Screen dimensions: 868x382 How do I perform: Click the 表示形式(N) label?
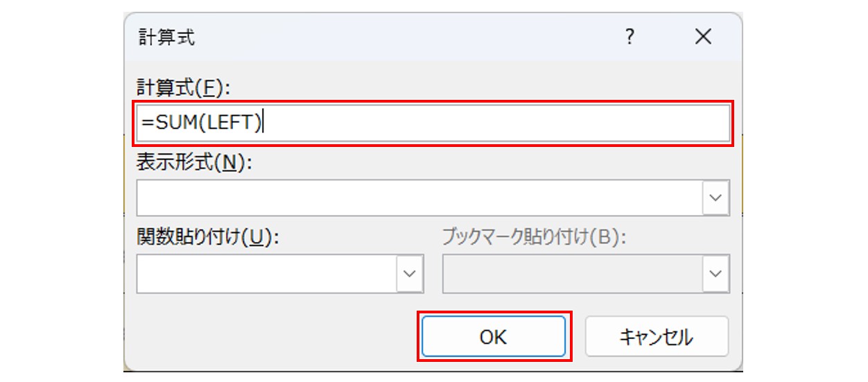pyautogui.click(x=194, y=163)
